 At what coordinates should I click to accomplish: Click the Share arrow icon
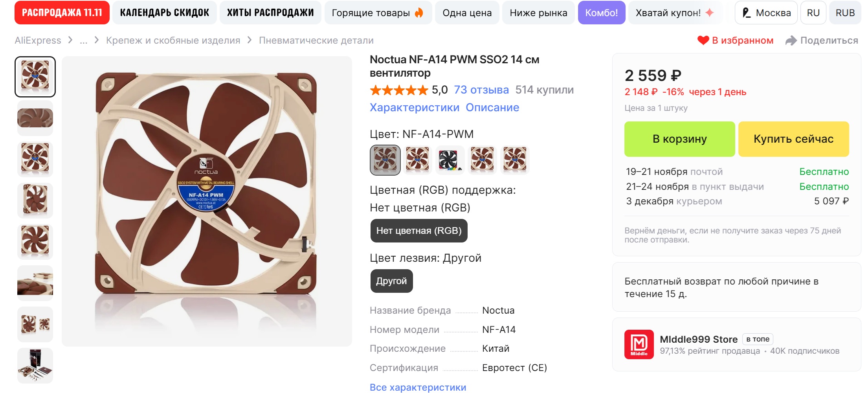pyautogui.click(x=791, y=40)
